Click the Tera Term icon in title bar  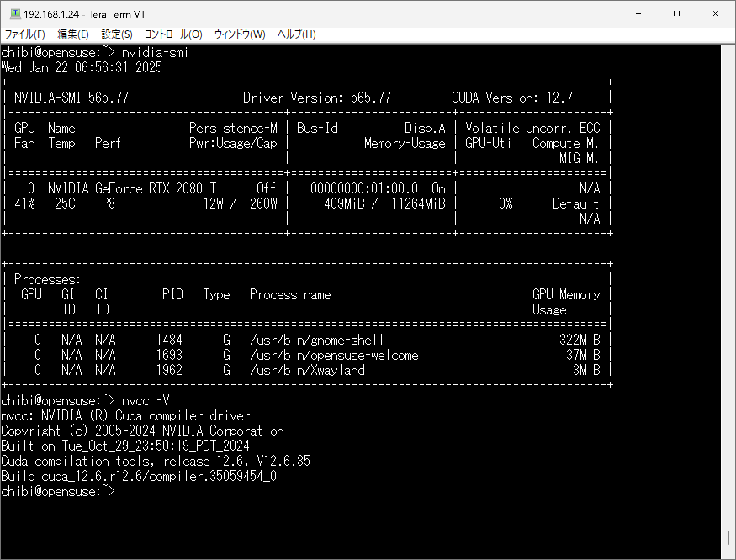[15, 14]
